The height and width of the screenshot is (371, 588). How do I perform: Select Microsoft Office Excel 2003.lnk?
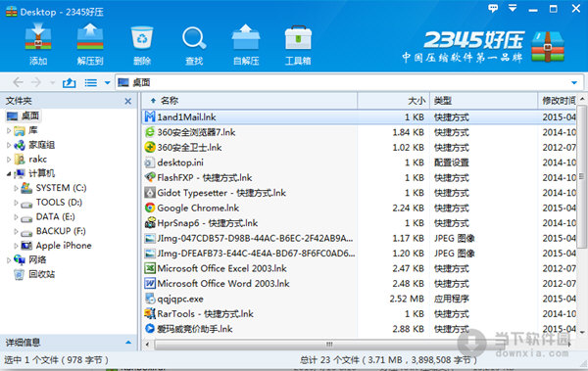click(x=360, y=268)
